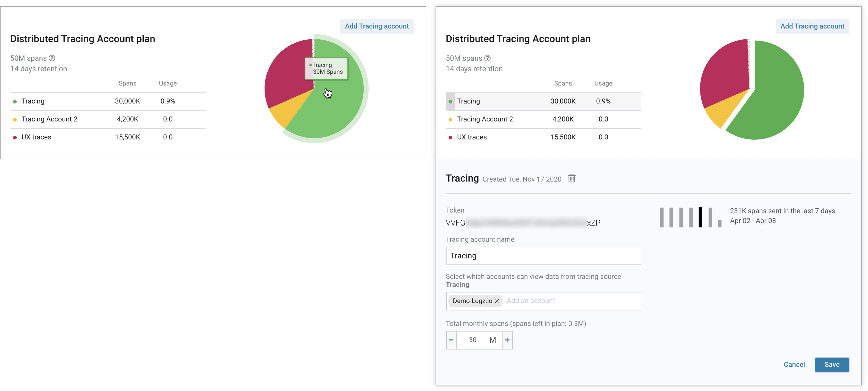Decrement total monthly spans with minus
The width and height of the screenshot is (868, 391).
[451, 340]
